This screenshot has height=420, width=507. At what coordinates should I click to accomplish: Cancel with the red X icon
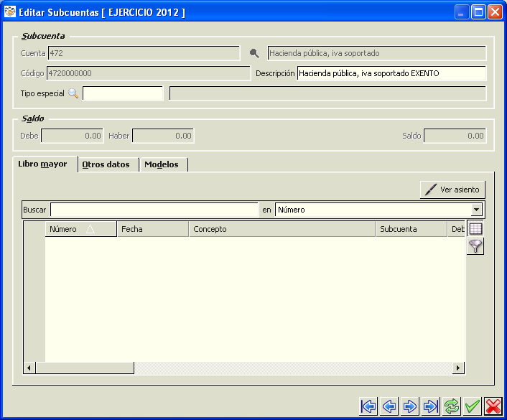[x=493, y=406]
